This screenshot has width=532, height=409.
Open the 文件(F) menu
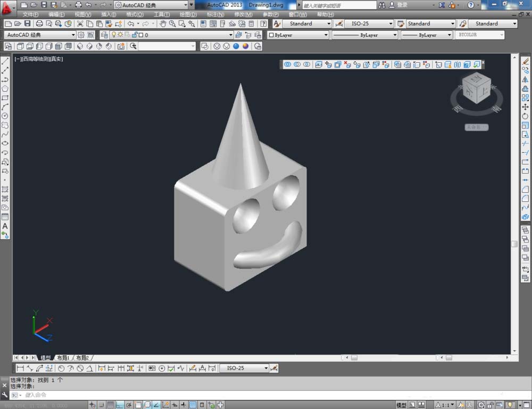pos(30,14)
